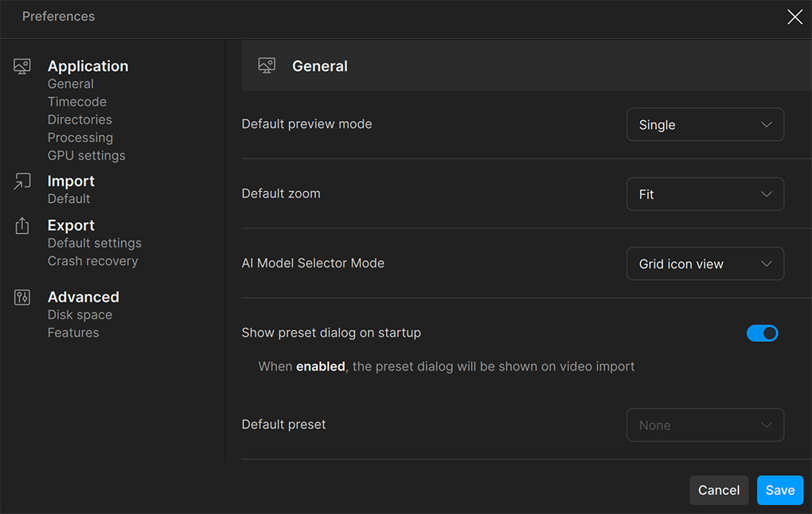Disable Show preset dialog on startup toggle

(762, 333)
